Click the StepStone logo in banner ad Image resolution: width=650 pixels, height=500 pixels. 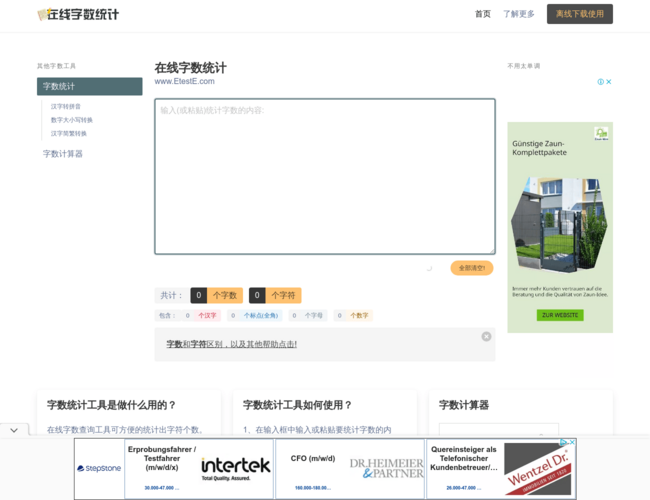(100, 468)
